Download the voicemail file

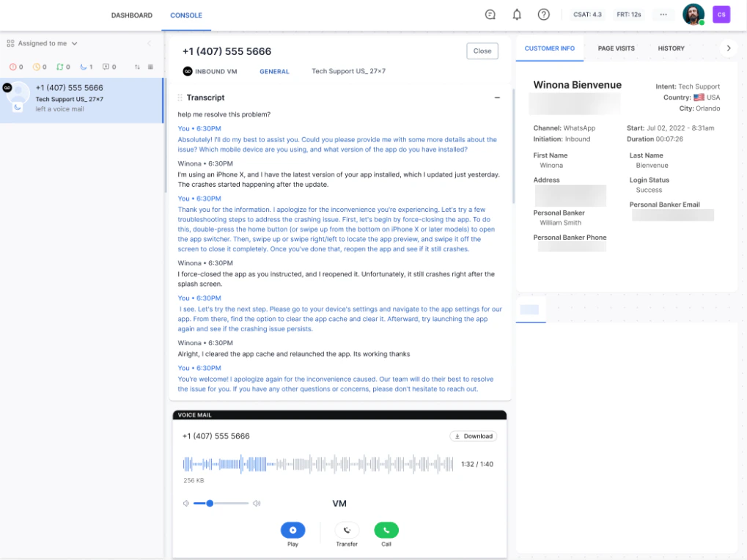click(x=473, y=435)
